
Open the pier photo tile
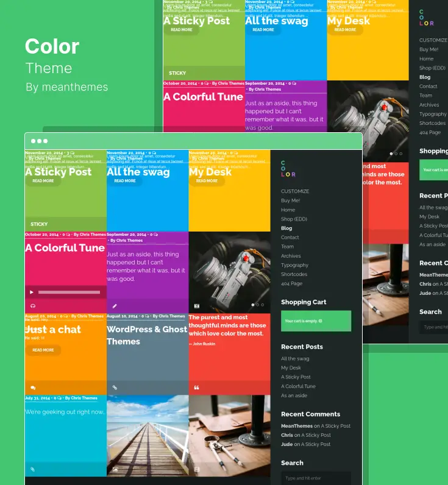pos(148,436)
